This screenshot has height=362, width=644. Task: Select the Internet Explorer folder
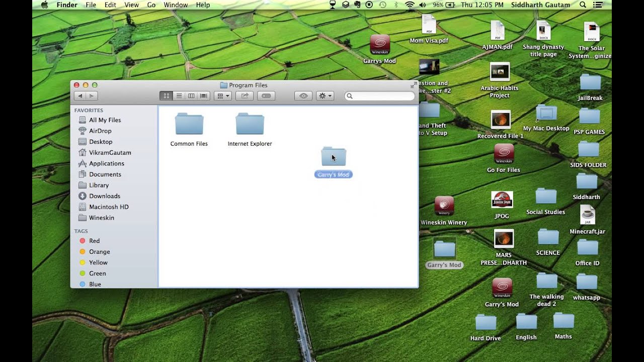click(250, 130)
